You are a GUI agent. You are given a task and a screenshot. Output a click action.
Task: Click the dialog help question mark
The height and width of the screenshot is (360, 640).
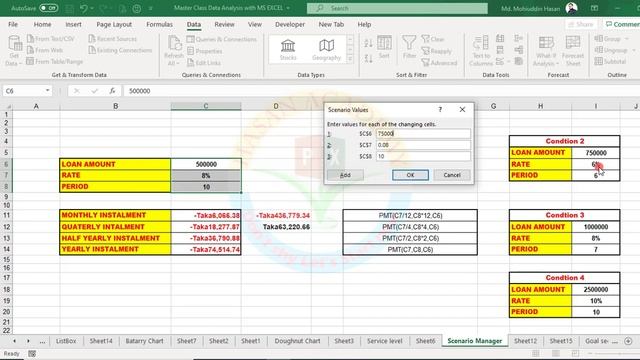(x=440, y=109)
